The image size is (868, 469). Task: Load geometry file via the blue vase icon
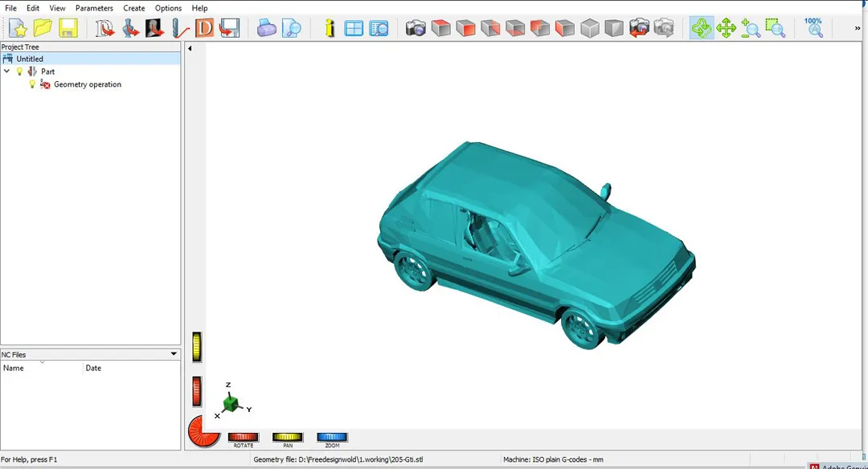tap(130, 27)
